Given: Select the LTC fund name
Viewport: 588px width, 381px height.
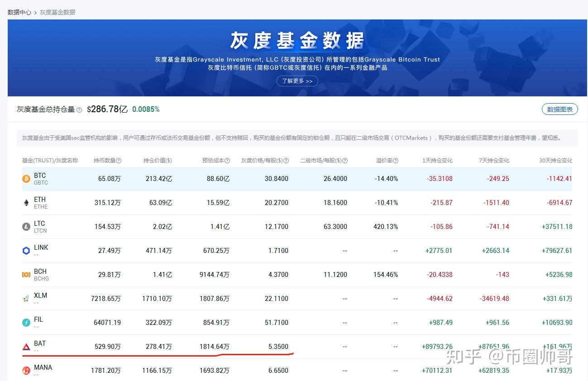Looking at the screenshot, I should point(39,224).
